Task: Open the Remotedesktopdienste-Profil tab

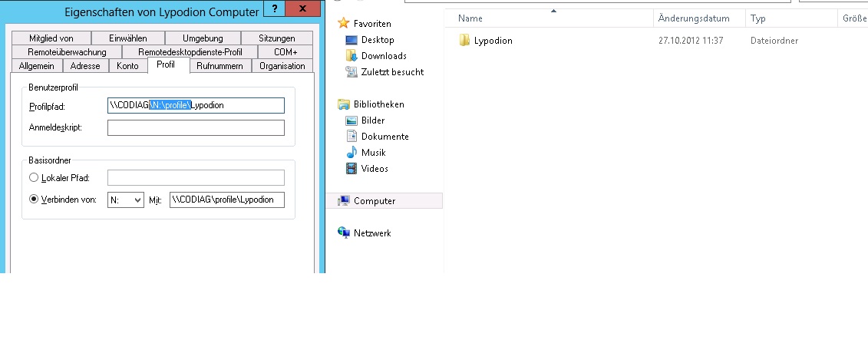Action: 190,52
